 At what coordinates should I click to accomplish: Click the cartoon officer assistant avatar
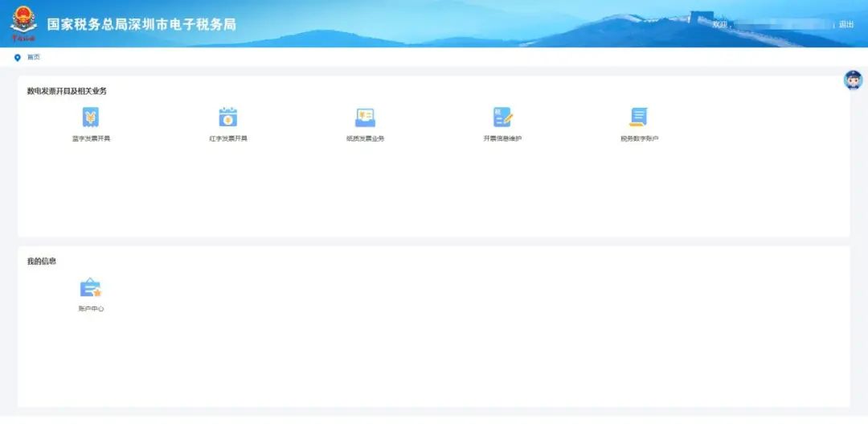pos(853,80)
